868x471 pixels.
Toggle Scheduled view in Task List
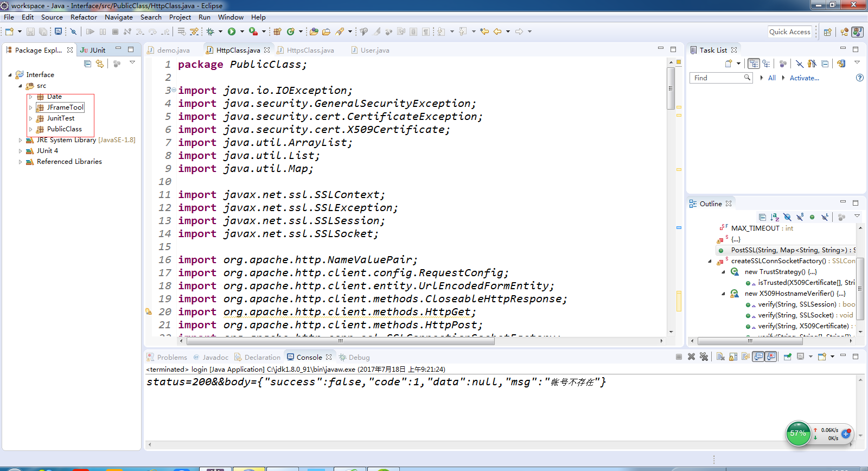[x=766, y=63]
